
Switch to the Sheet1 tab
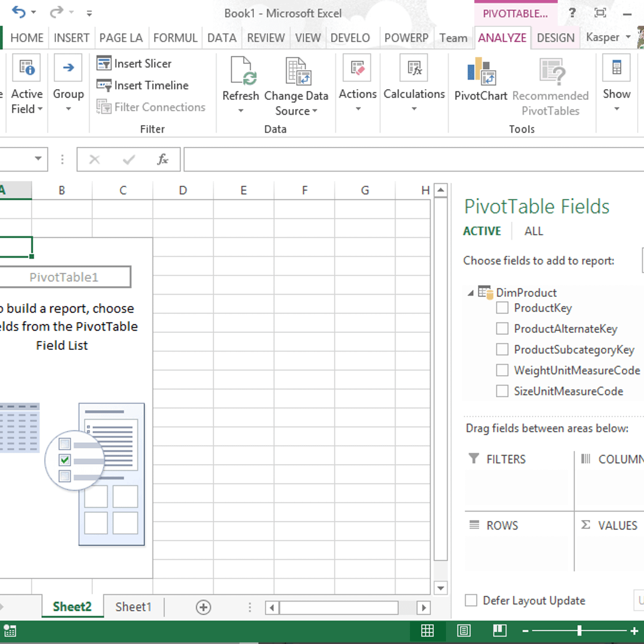click(x=134, y=607)
